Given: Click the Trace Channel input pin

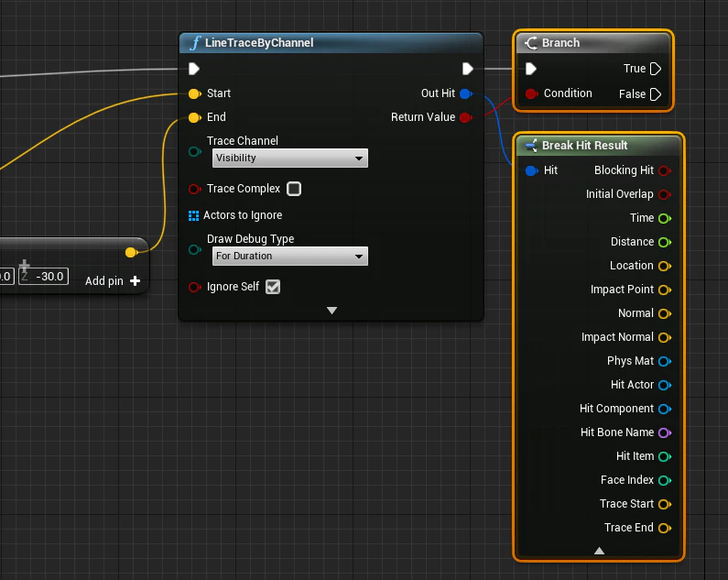Looking at the screenshot, I should (195, 151).
